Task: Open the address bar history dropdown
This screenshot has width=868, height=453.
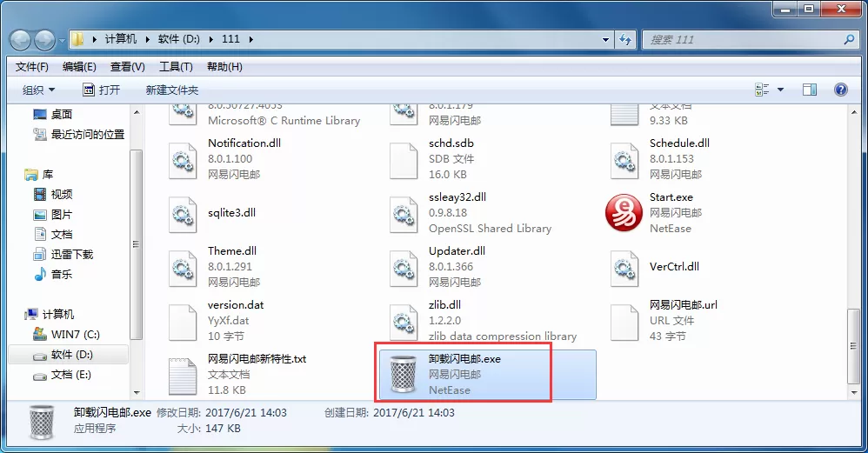Action: [605, 39]
